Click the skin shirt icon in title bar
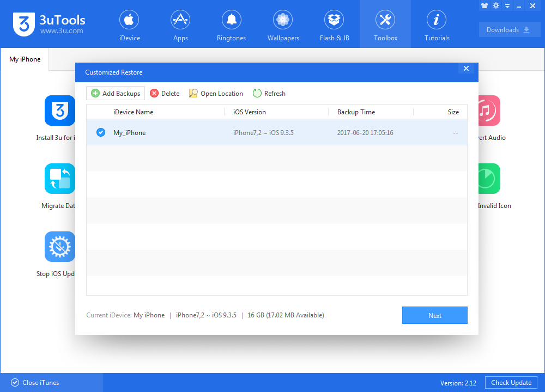Image resolution: width=545 pixels, height=392 pixels. click(x=485, y=5)
